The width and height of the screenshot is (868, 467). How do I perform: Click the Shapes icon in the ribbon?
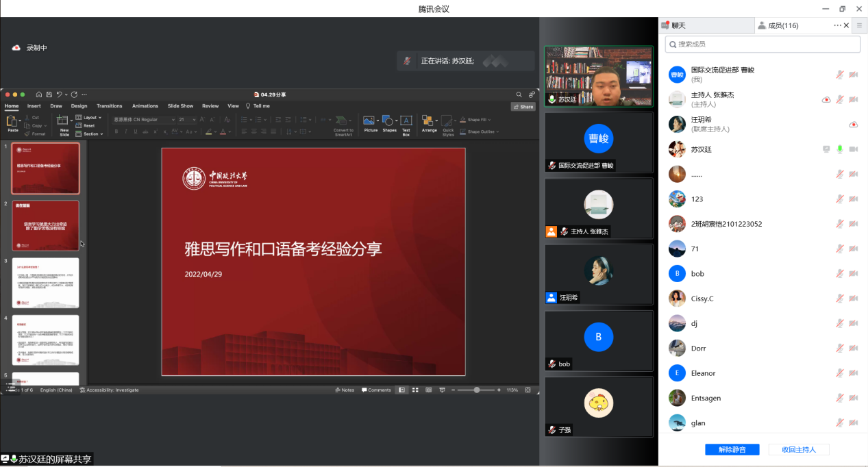pos(389,122)
